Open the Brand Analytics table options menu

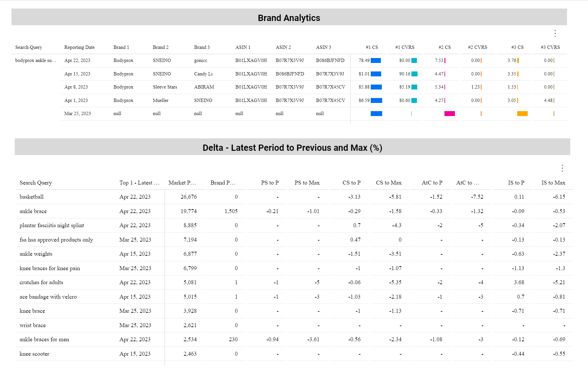coord(555,33)
